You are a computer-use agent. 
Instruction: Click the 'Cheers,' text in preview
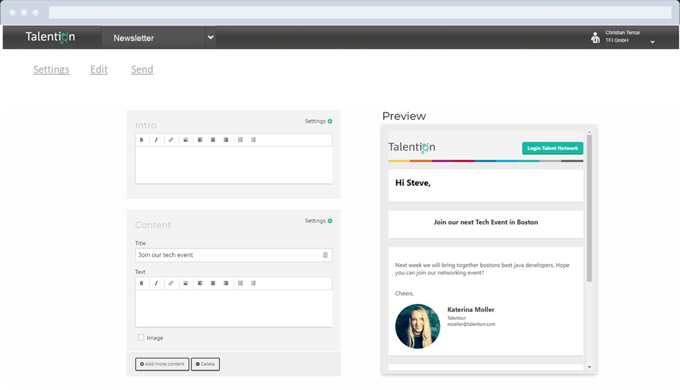404,294
